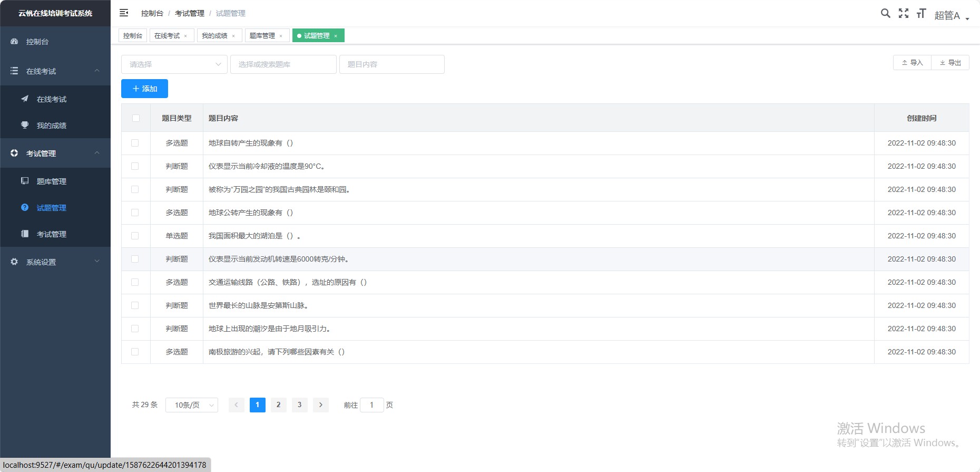Check the row about 潮汐是由于地月吸引力
Image resolution: width=980 pixels, height=472 pixels.
click(135, 329)
